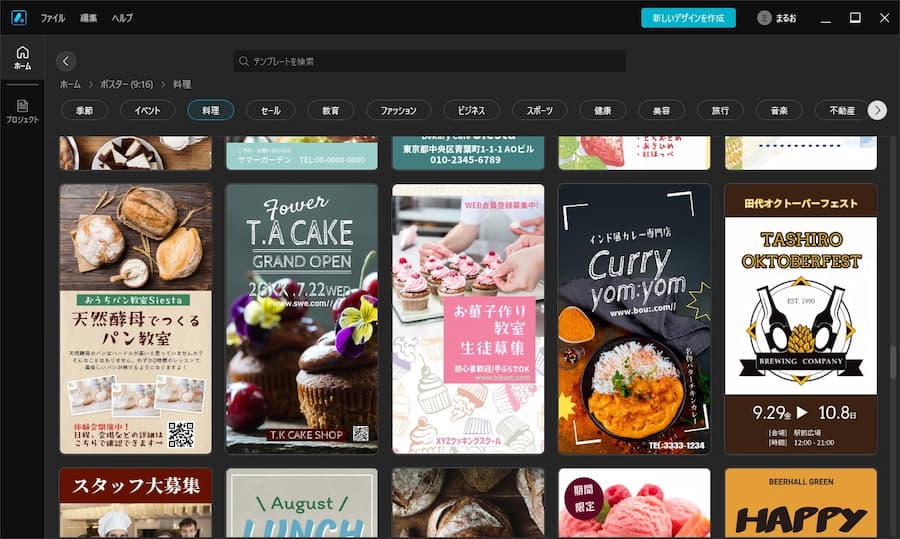
Task: Click 新しいデザインを作成 button
Action: [688, 18]
